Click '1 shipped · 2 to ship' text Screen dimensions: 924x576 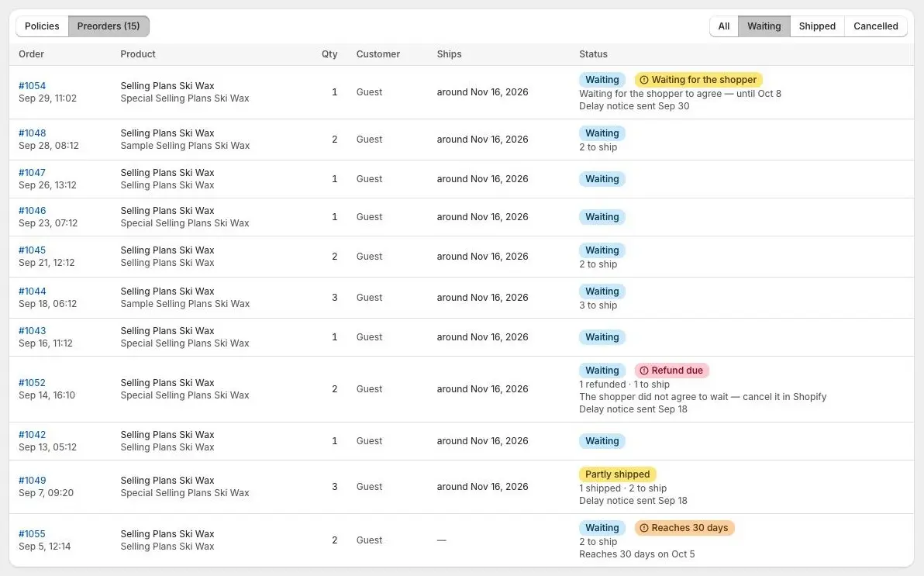pyautogui.click(x=623, y=488)
